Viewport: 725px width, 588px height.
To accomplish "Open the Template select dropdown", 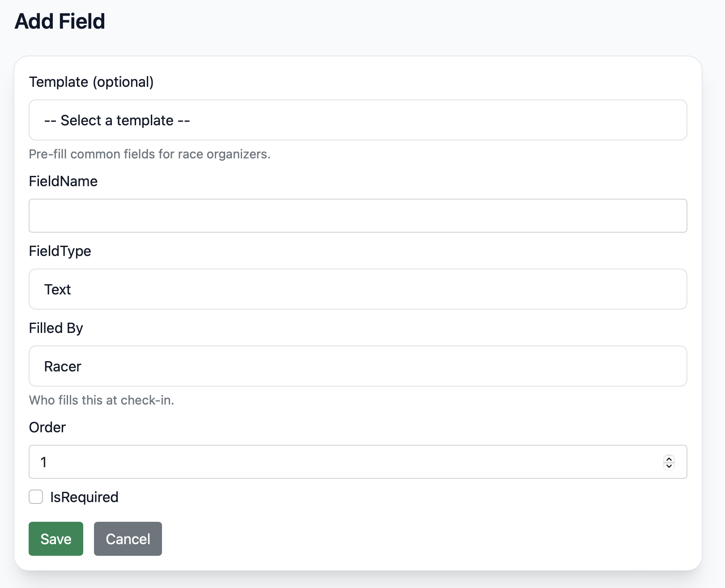I will pyautogui.click(x=358, y=120).
